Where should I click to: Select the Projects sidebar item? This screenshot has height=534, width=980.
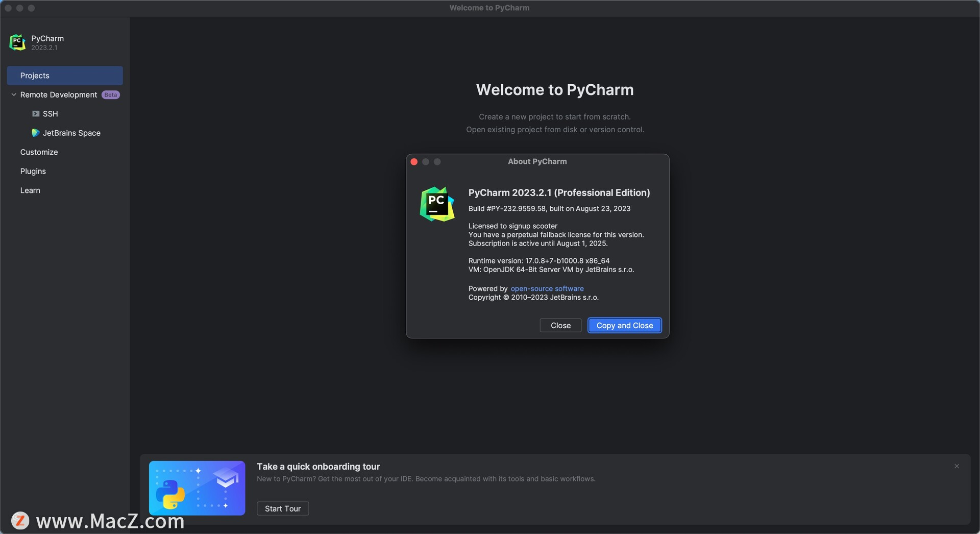click(x=65, y=76)
